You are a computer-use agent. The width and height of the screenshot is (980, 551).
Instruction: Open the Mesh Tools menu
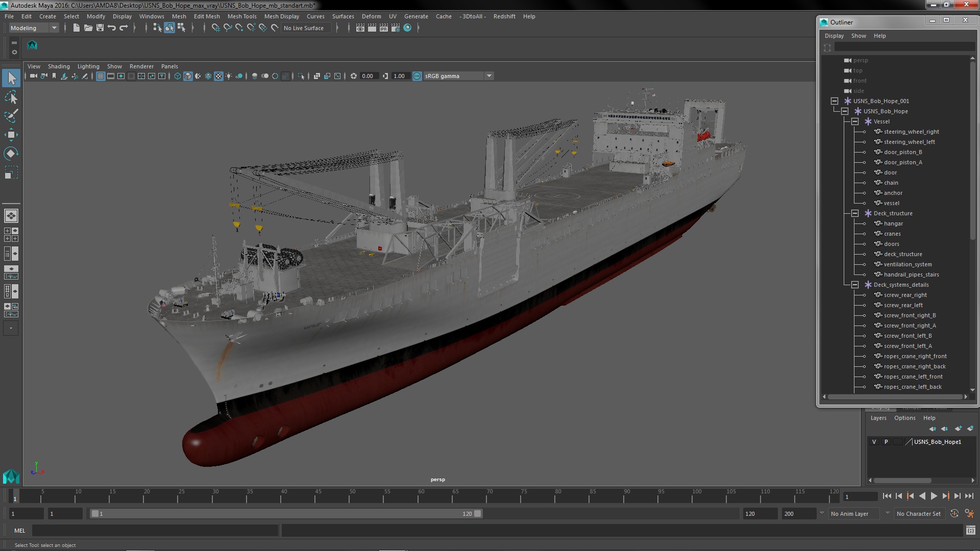tap(242, 16)
